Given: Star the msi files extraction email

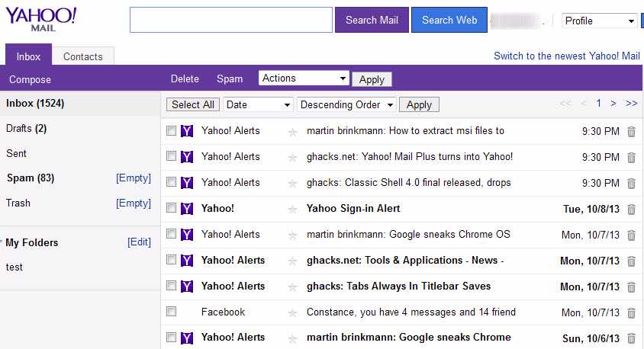Looking at the screenshot, I should [292, 132].
